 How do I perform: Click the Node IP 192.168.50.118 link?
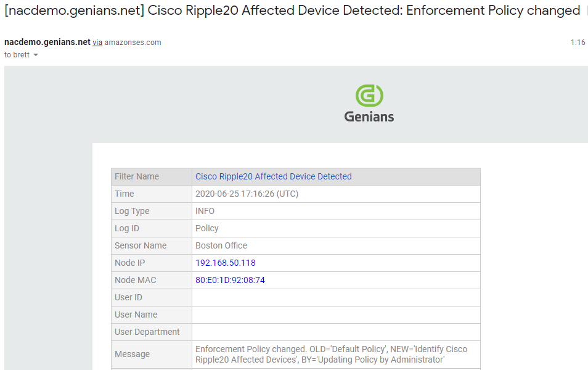pyautogui.click(x=225, y=263)
